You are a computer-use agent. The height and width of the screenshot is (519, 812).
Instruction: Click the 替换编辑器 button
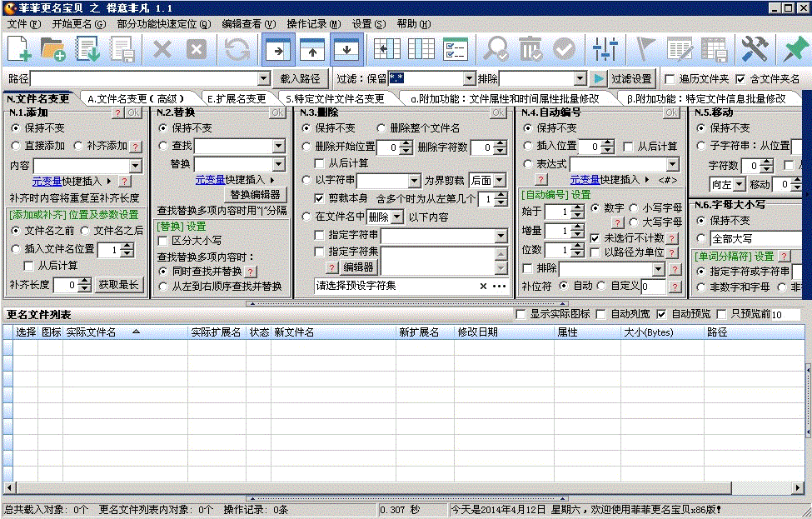coord(255,194)
